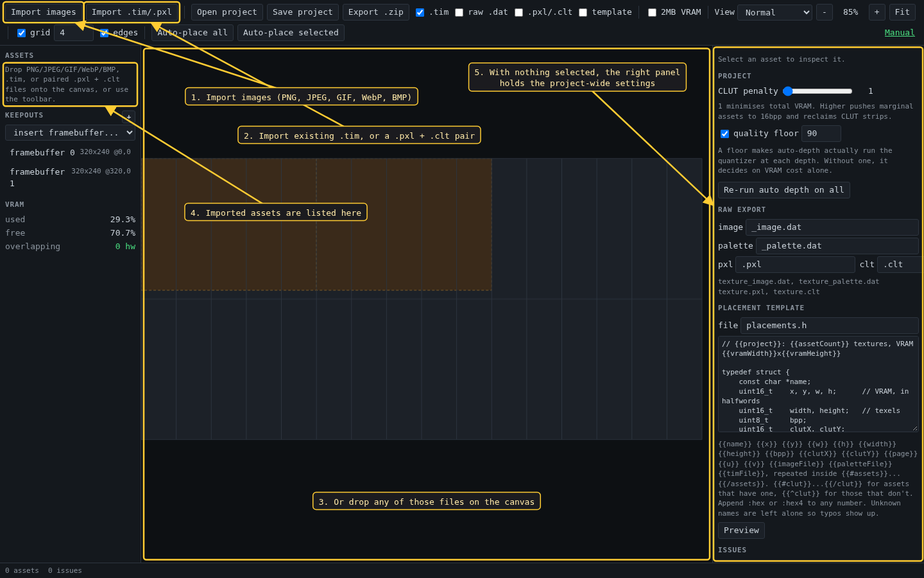Click inside the placement template text area

pos(818,384)
